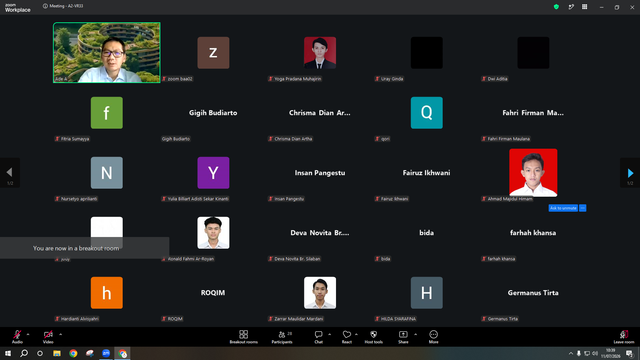
Task: Select Ahmad Majdul Himam photo tile
Action: pyautogui.click(x=533, y=173)
